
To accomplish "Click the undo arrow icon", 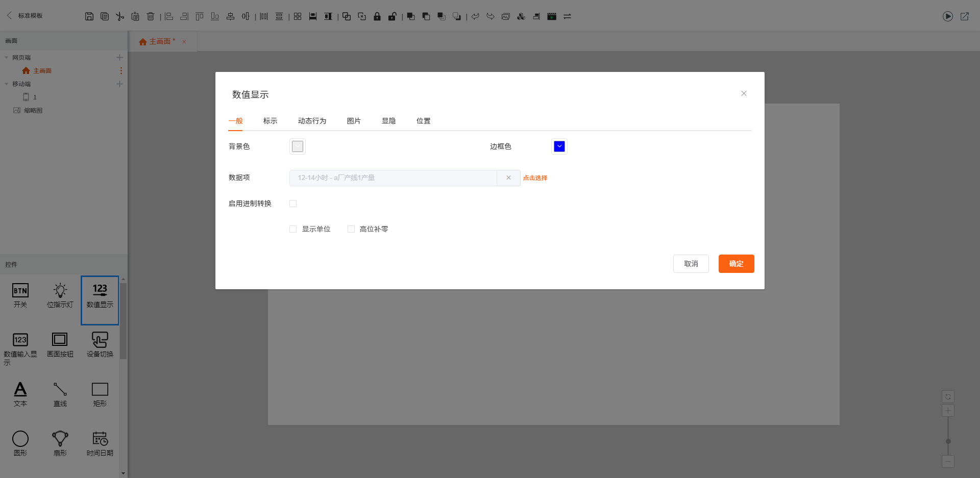I will point(475,16).
